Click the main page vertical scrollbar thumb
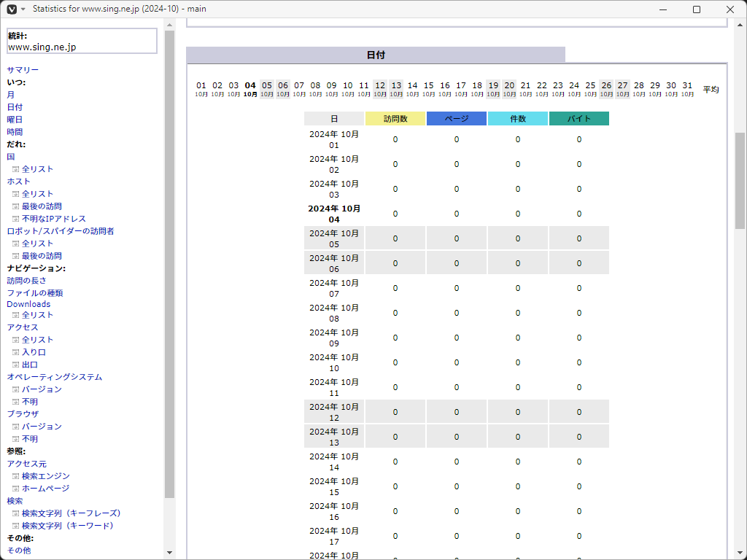Screen dimensions: 747x560 (740, 181)
